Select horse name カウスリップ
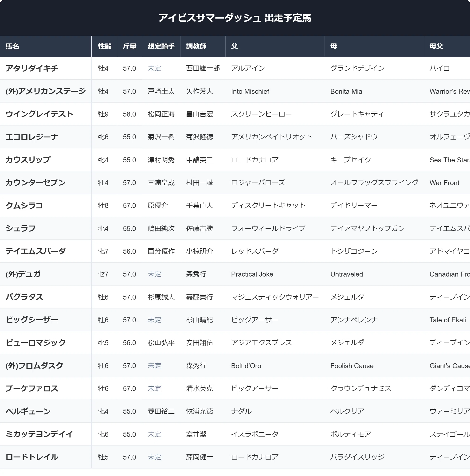Screen dimensions: 470x476 28,160
